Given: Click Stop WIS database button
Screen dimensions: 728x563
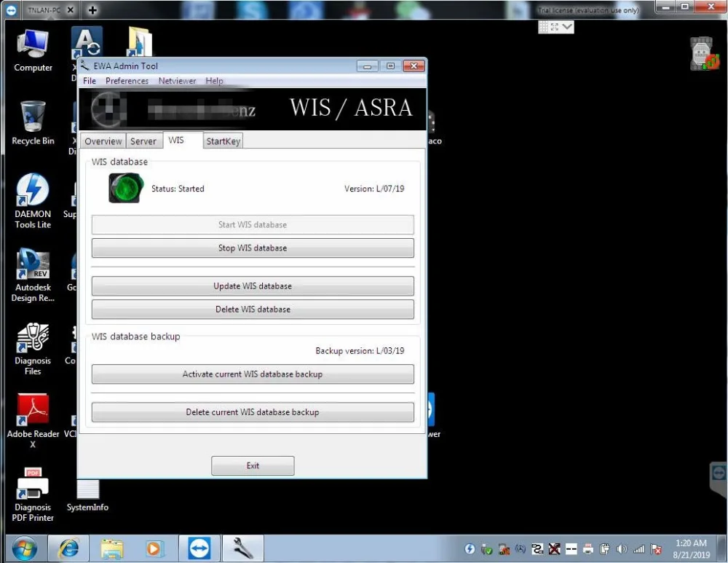Looking at the screenshot, I should click(x=253, y=248).
